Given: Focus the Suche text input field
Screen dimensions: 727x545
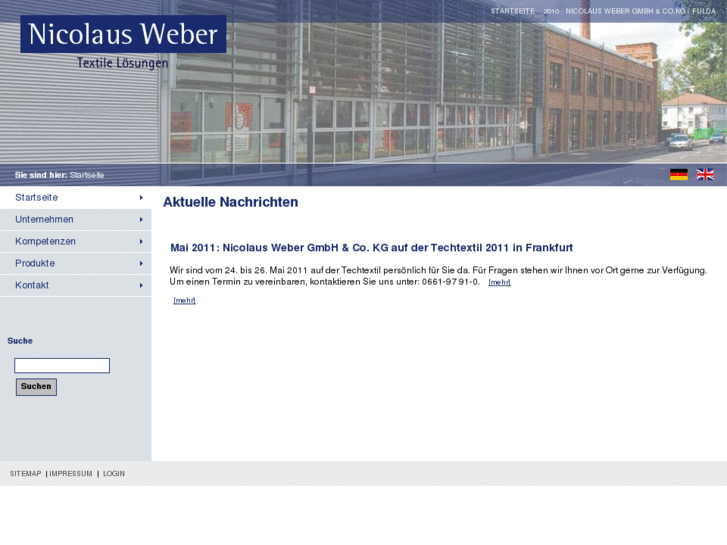Looking at the screenshot, I should [62, 365].
